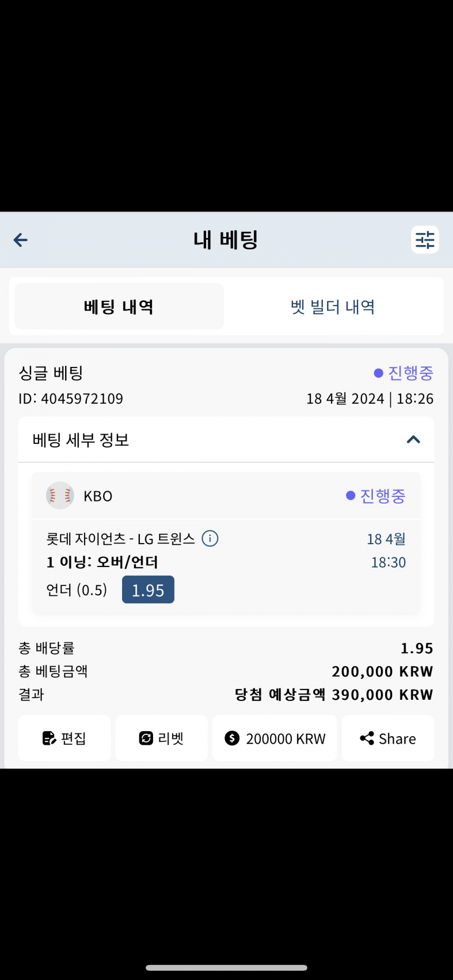
Task: Click the 1 이닝: 오버/언더 market label
Action: pyautogui.click(x=102, y=562)
